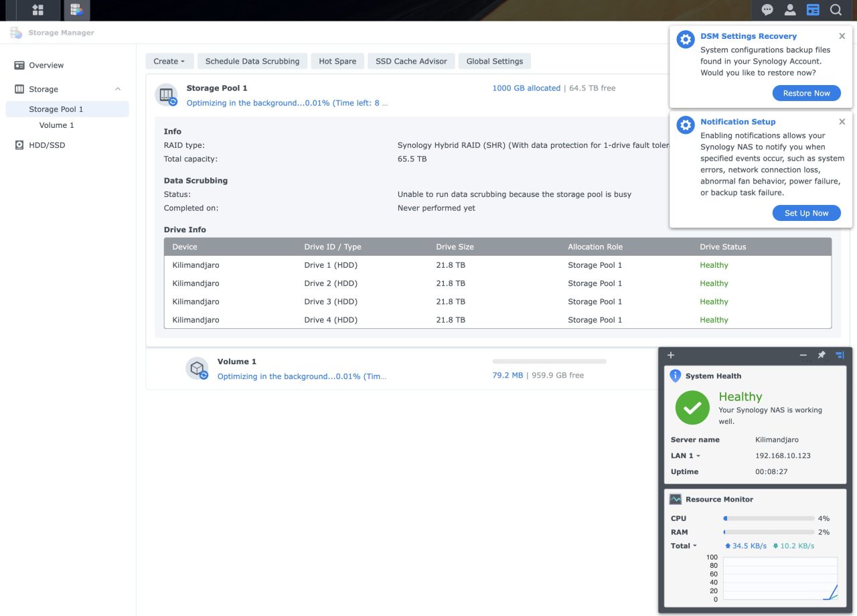
Task: Close the Notification Setup popup
Action: click(842, 122)
